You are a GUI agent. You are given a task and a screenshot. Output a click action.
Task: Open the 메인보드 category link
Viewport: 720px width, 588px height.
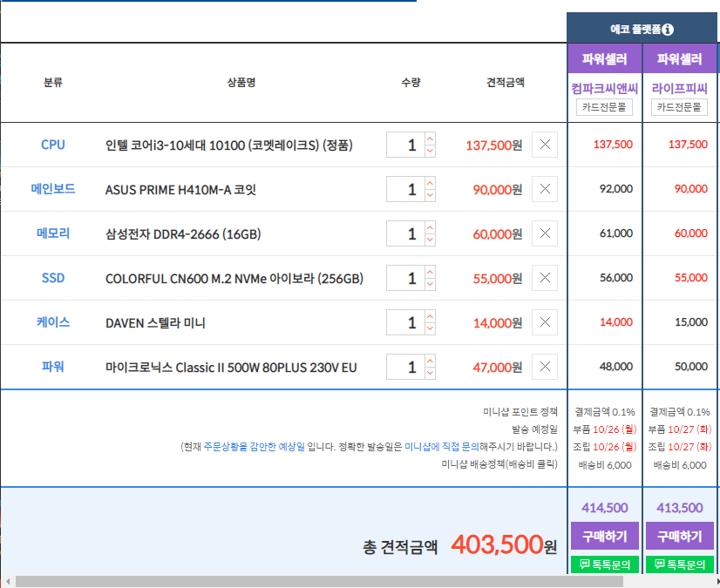click(53, 189)
